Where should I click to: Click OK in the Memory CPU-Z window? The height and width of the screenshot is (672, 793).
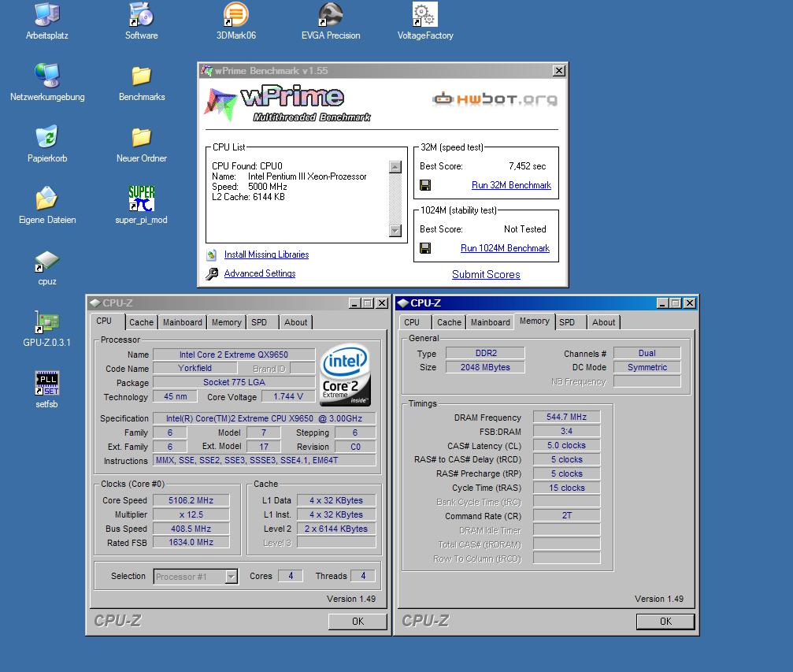665,622
